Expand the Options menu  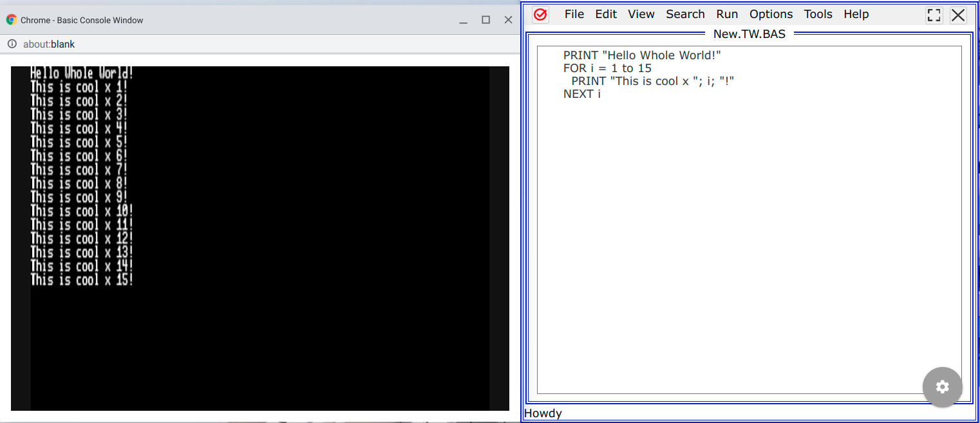coord(771,14)
